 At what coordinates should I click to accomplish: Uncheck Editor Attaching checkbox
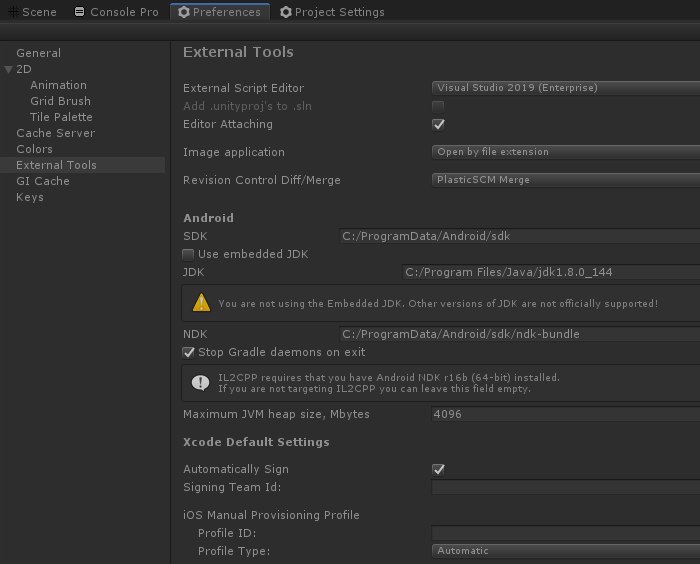(438, 124)
